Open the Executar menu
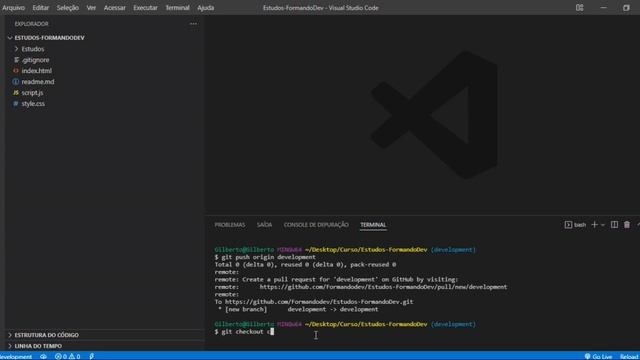The image size is (640, 360). click(x=145, y=8)
